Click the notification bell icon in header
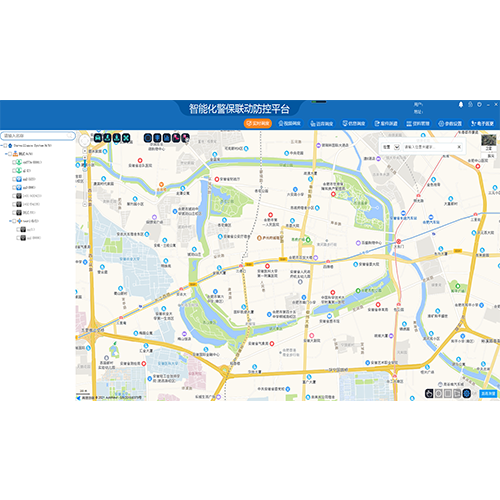This screenshot has width=500, height=500. [461, 105]
